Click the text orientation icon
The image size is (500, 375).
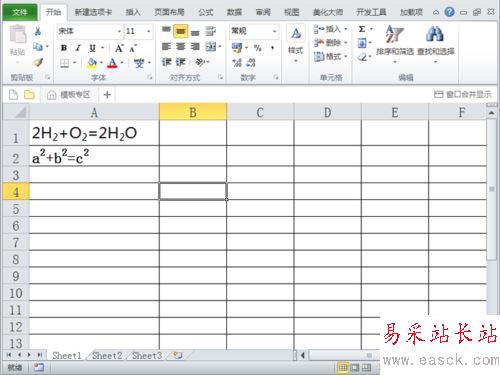200,62
